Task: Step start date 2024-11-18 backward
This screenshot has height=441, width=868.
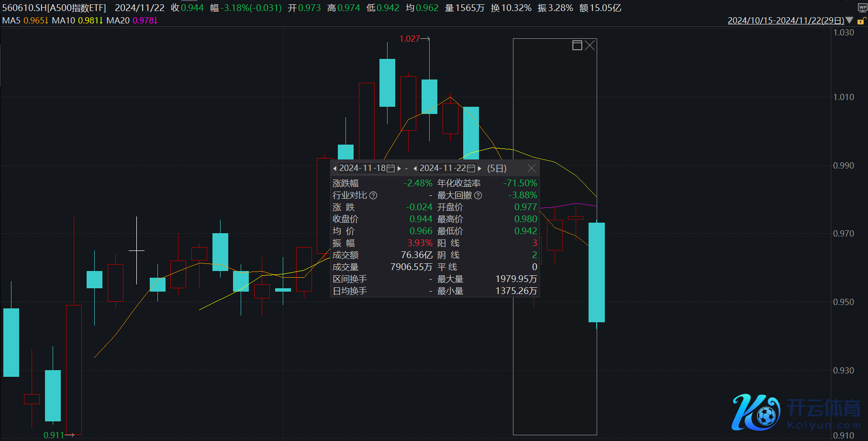Action: click(335, 169)
